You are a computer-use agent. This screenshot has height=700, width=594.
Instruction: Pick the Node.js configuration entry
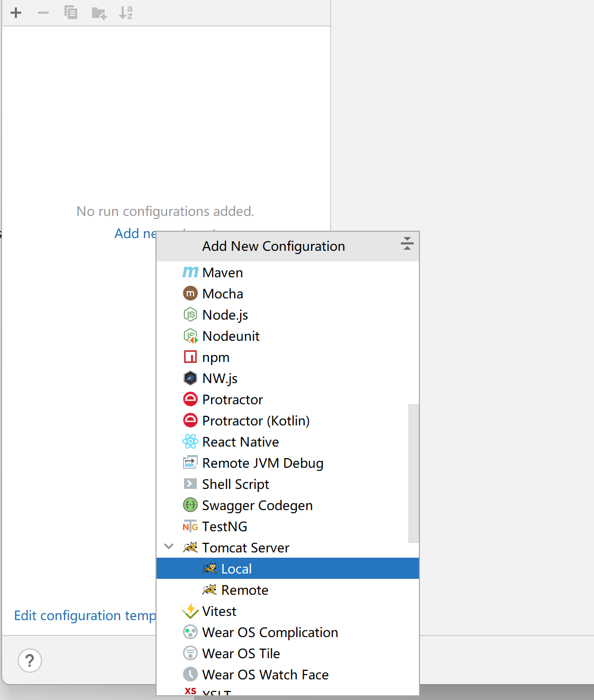[x=225, y=315]
